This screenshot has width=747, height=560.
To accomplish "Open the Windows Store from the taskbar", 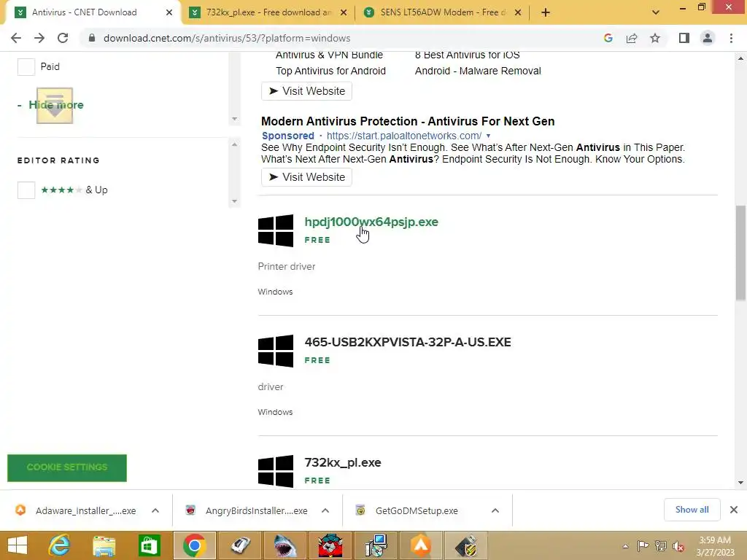I will point(149,545).
